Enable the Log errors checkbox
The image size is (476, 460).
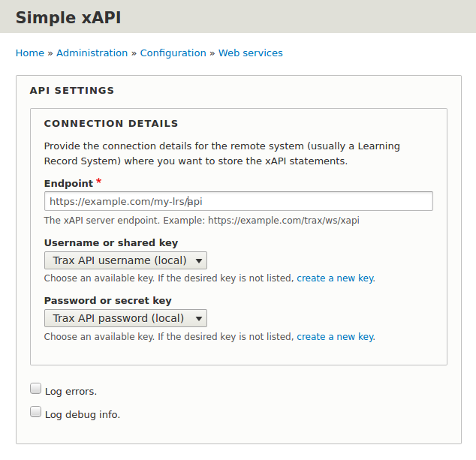pyautogui.click(x=35, y=389)
